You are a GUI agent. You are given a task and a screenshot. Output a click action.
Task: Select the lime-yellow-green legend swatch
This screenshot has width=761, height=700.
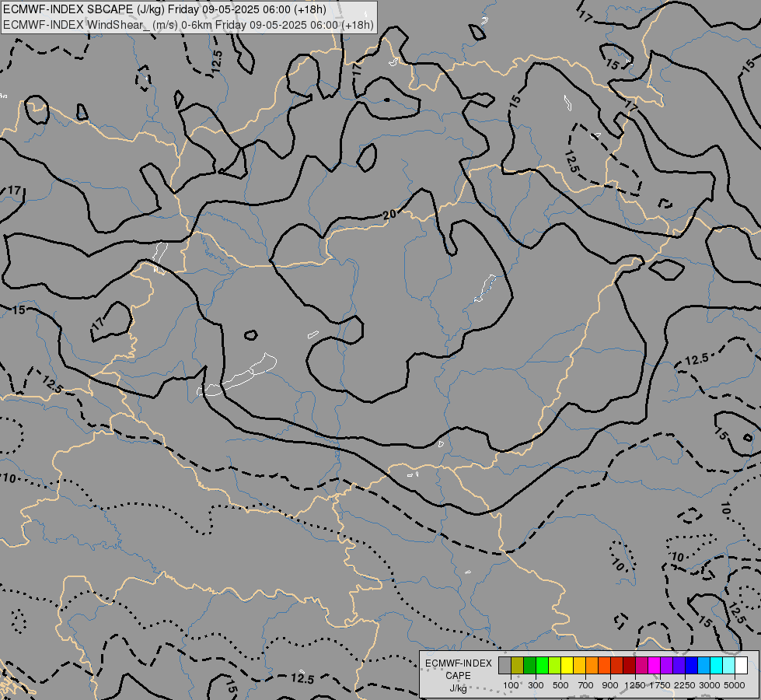(555, 665)
